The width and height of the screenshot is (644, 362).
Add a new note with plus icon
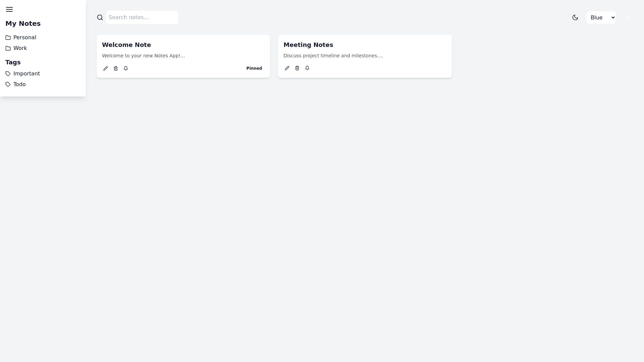(627, 17)
